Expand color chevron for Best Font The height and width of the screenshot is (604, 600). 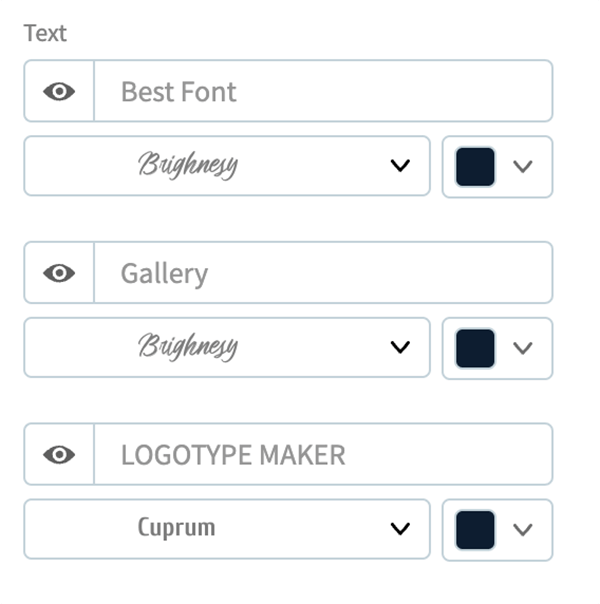pyautogui.click(x=523, y=167)
